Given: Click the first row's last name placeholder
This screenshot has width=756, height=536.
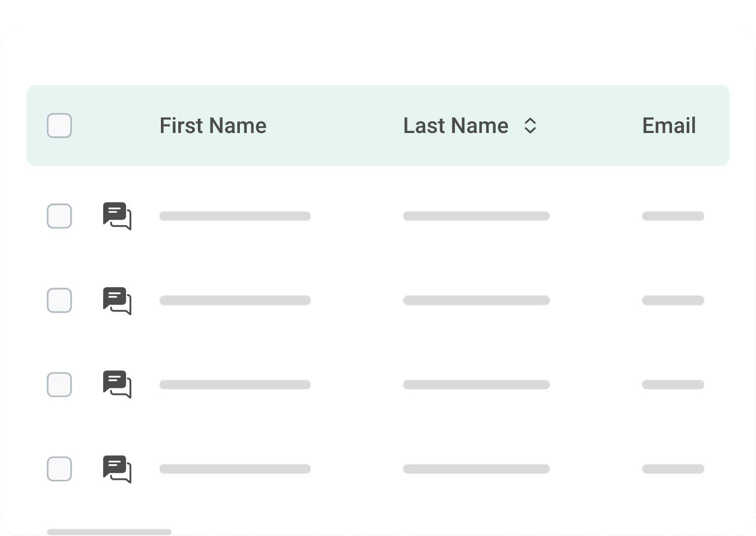Looking at the screenshot, I should (476, 216).
